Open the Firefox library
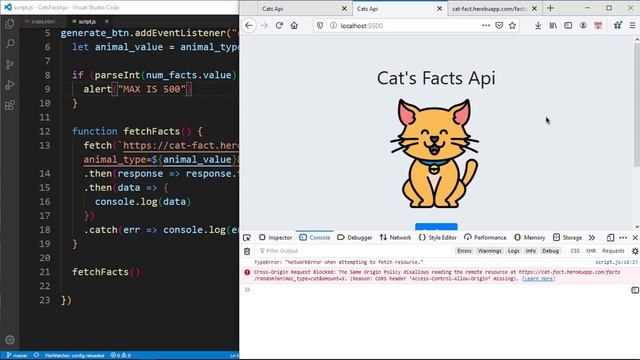 click(x=553, y=25)
